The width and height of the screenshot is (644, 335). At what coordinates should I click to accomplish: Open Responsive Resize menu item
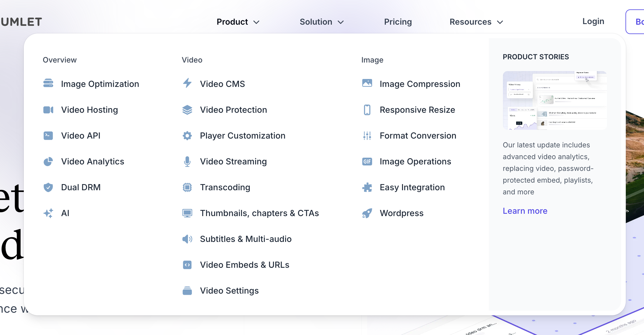pos(417,110)
